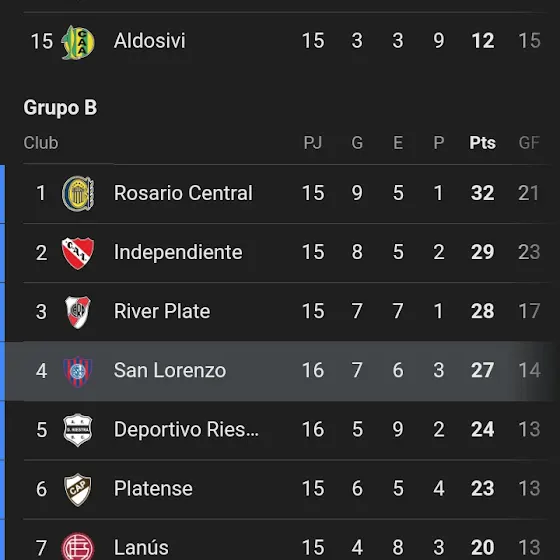Image resolution: width=560 pixels, height=560 pixels.
Task: Select the Lanús team name
Action: [x=141, y=547]
